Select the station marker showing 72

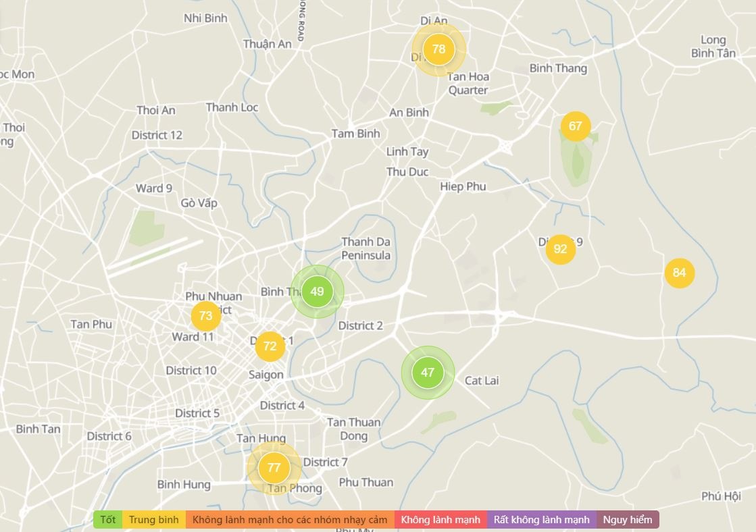click(x=270, y=347)
